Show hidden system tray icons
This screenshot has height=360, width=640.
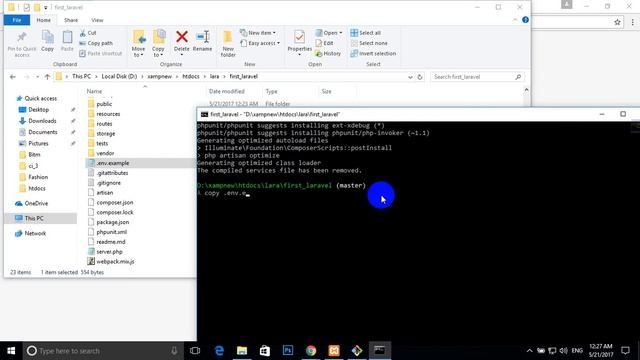[529, 351]
